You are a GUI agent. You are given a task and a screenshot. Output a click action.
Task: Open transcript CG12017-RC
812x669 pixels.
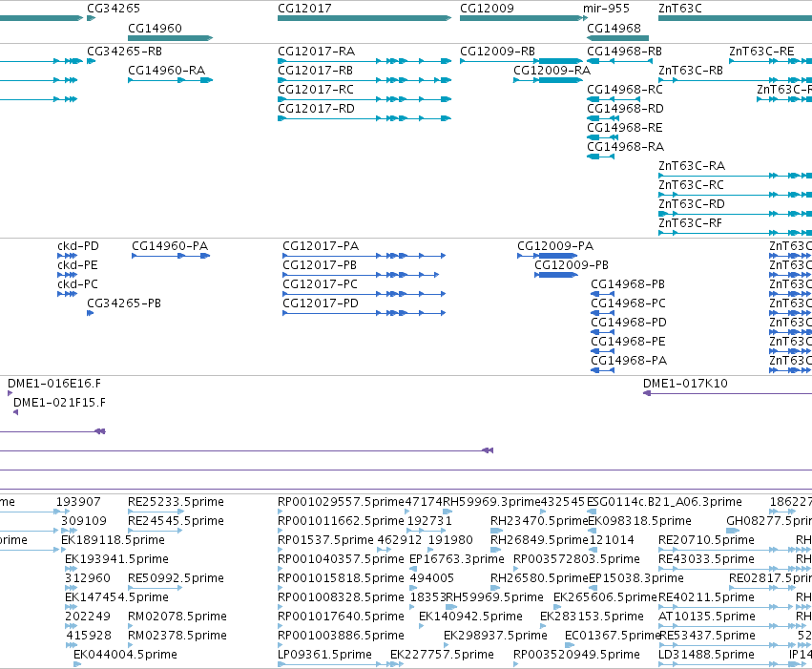(x=316, y=90)
